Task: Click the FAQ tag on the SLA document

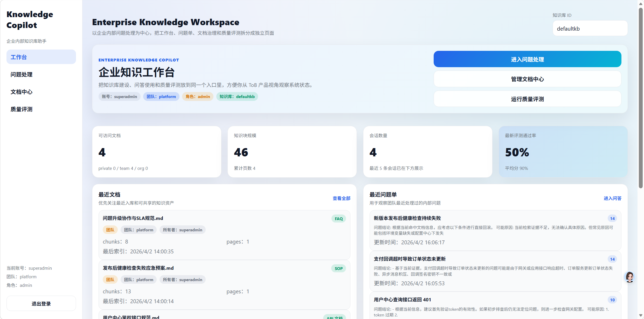Action: 338,219
